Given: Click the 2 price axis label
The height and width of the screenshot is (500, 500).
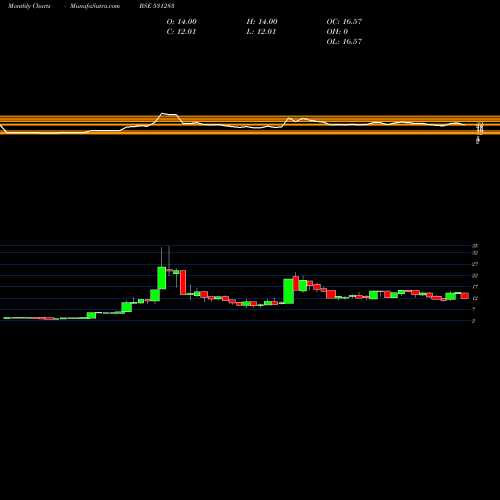Looking at the screenshot, I should pyautogui.click(x=474, y=321).
